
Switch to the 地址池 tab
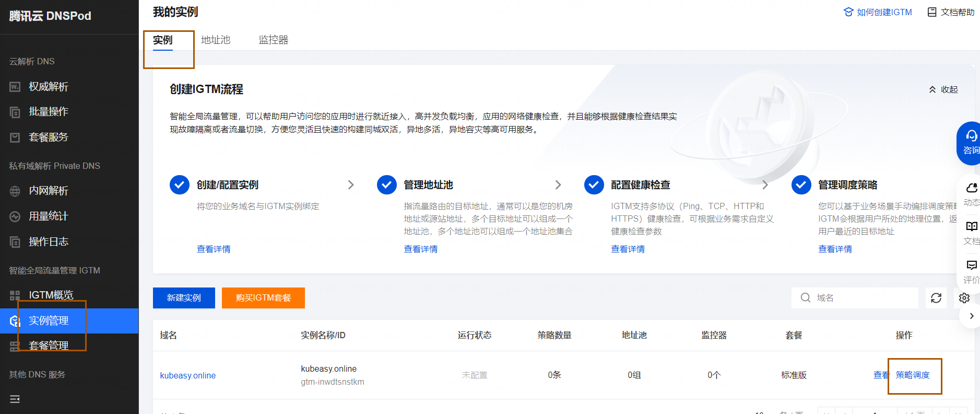[x=216, y=40]
